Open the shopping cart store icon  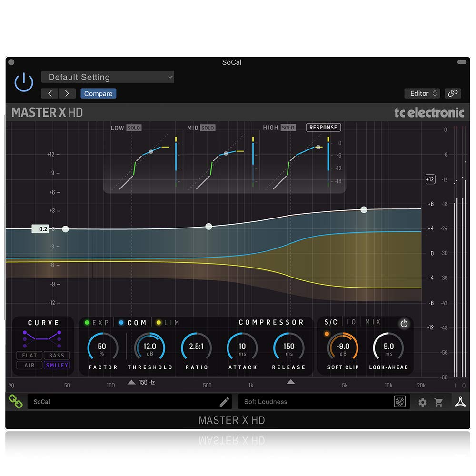[x=438, y=403]
